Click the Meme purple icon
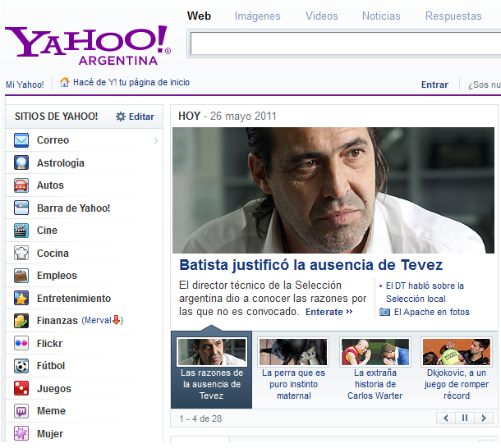 (21, 411)
